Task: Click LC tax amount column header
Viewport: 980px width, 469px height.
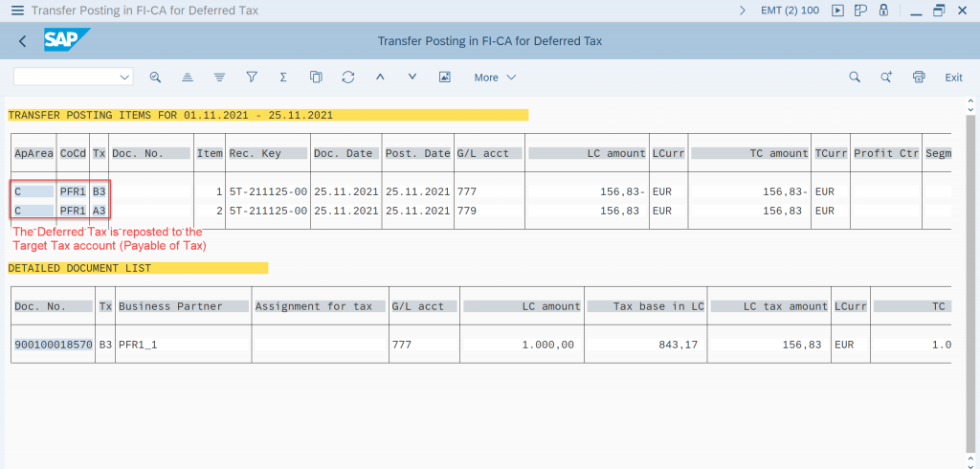Action: click(769, 305)
